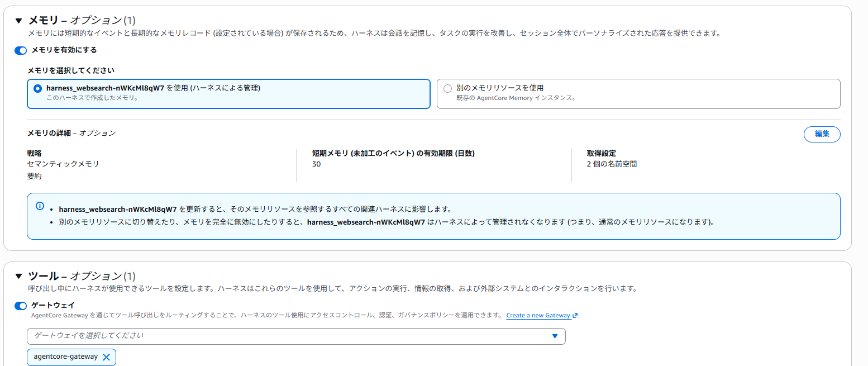
Task: Remove the agentcore-gateway tag with X icon
Action: [x=106, y=357]
